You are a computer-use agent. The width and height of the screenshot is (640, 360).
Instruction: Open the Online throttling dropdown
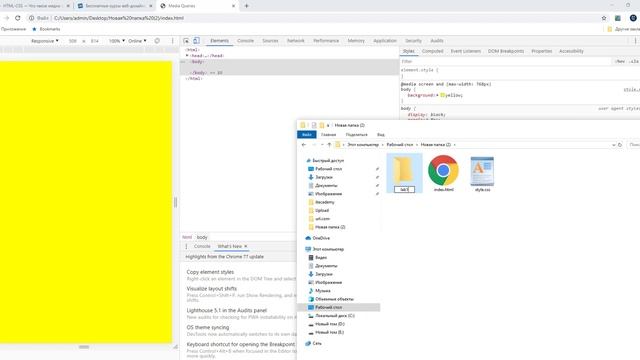pos(137,41)
